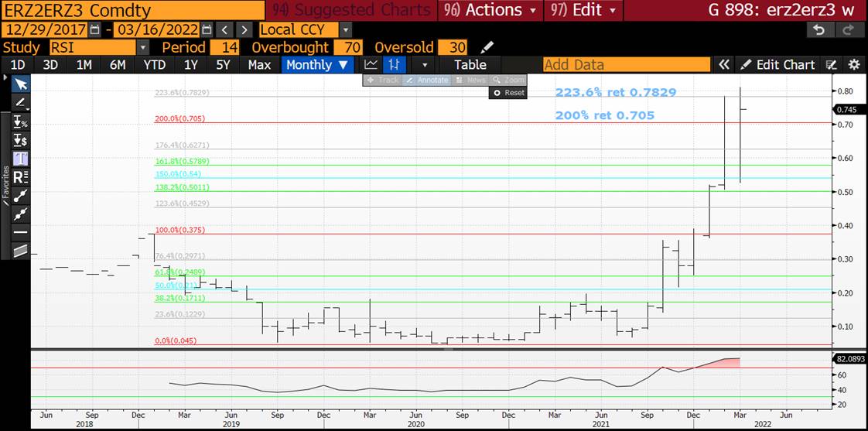
Task: Shift date range backward
Action: point(224,29)
